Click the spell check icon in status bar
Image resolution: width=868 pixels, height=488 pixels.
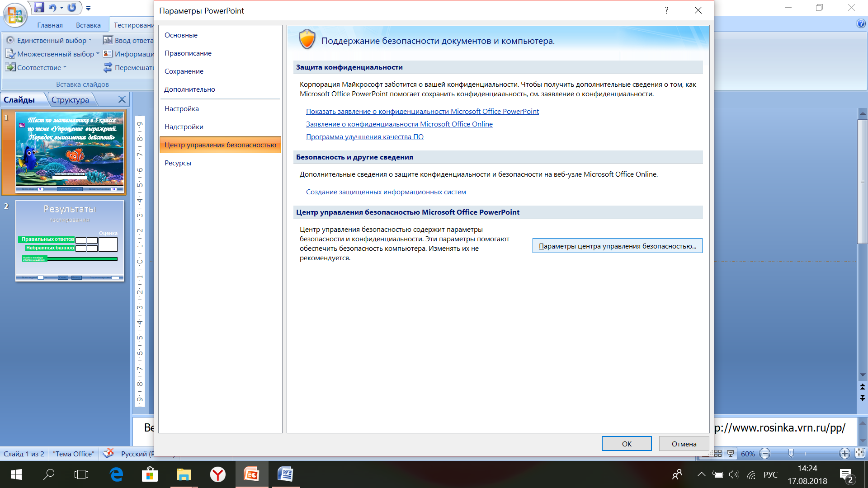tap(108, 453)
